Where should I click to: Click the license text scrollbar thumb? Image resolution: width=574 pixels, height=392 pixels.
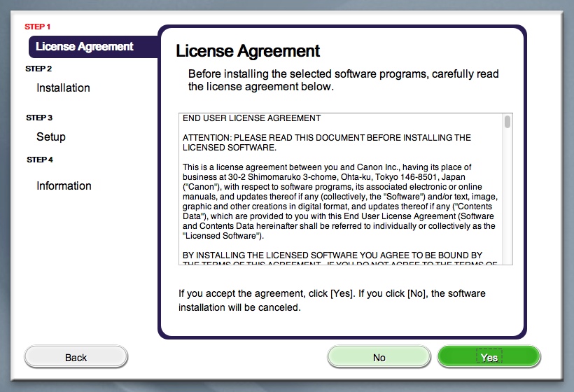pos(507,122)
